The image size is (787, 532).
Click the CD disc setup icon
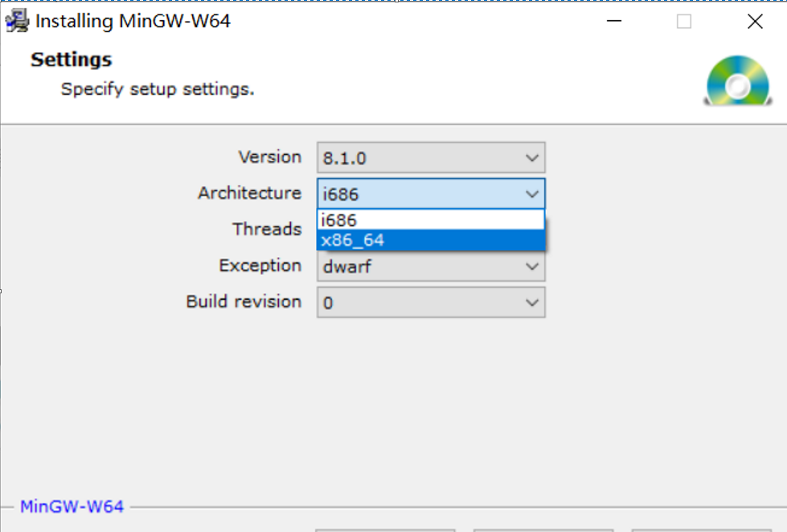[x=738, y=81]
